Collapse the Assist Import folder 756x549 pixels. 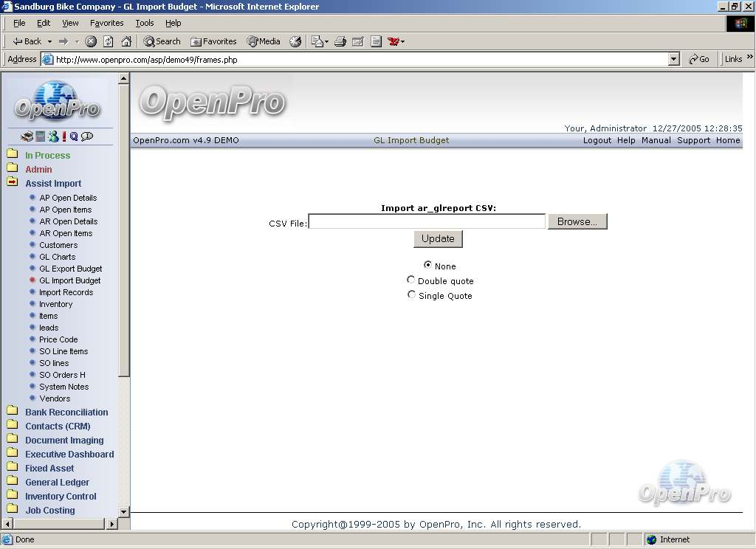point(13,183)
